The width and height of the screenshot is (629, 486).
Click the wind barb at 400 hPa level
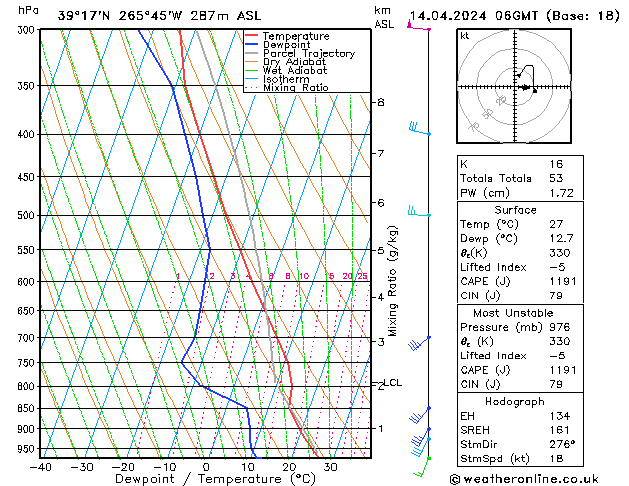419,129
